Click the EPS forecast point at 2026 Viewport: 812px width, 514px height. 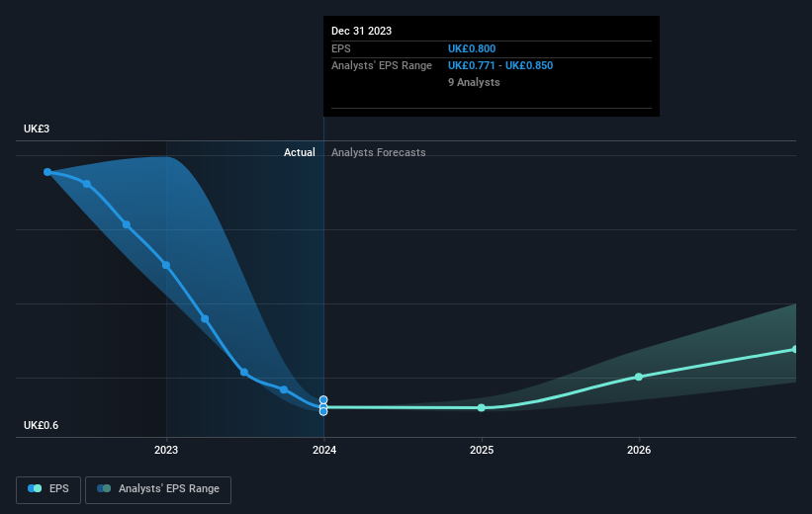[x=639, y=377]
